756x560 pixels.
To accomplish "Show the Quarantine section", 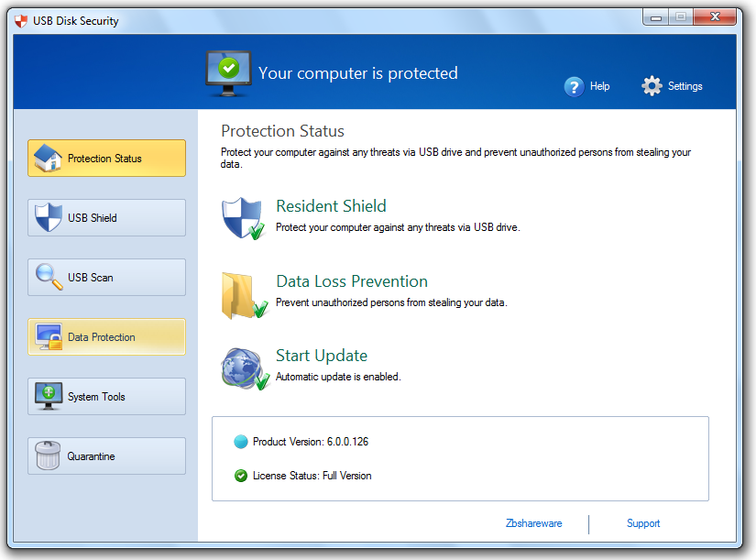I will [106, 456].
